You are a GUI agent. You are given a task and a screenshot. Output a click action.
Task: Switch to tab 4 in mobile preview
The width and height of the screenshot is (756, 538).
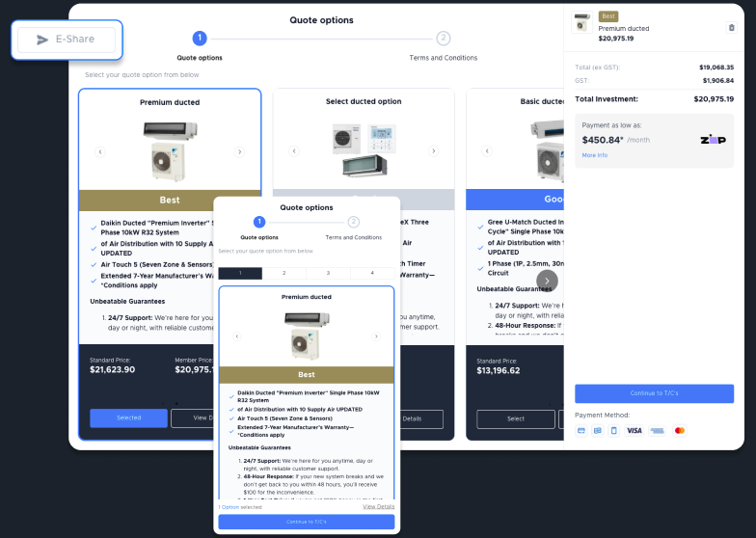coord(371,274)
